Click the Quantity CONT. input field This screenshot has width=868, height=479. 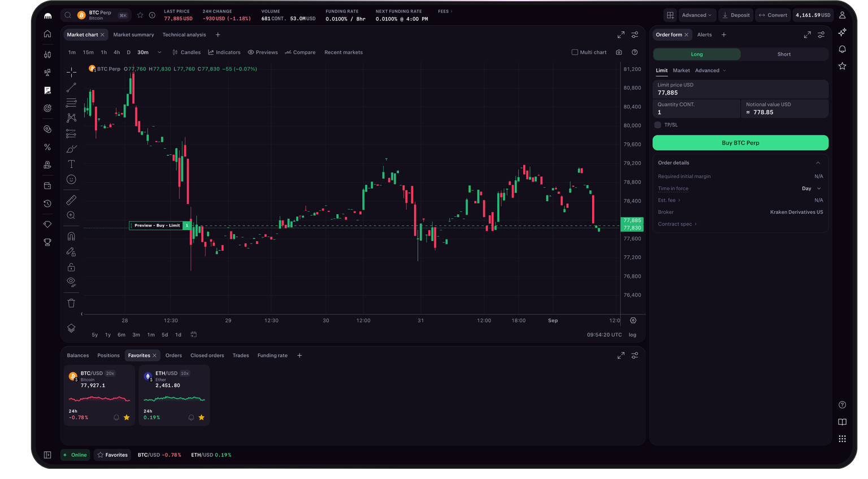click(696, 108)
